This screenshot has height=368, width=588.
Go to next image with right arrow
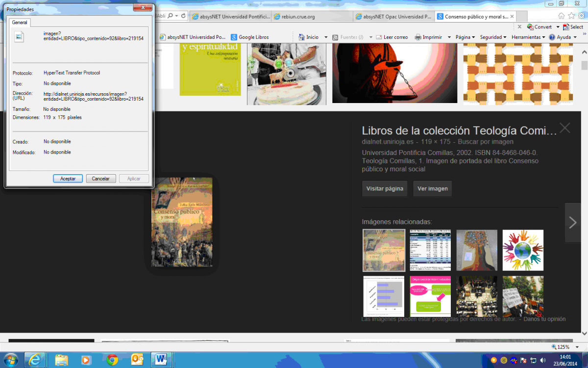point(572,222)
